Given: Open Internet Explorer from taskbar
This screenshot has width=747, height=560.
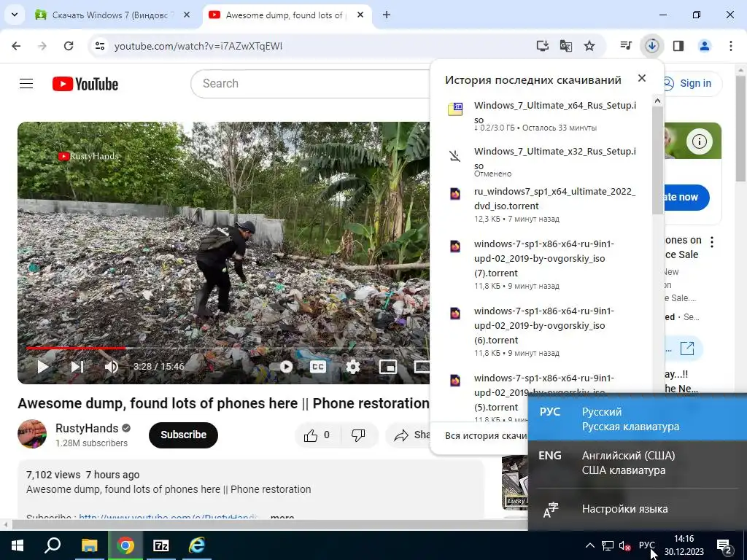Looking at the screenshot, I should point(197,545).
